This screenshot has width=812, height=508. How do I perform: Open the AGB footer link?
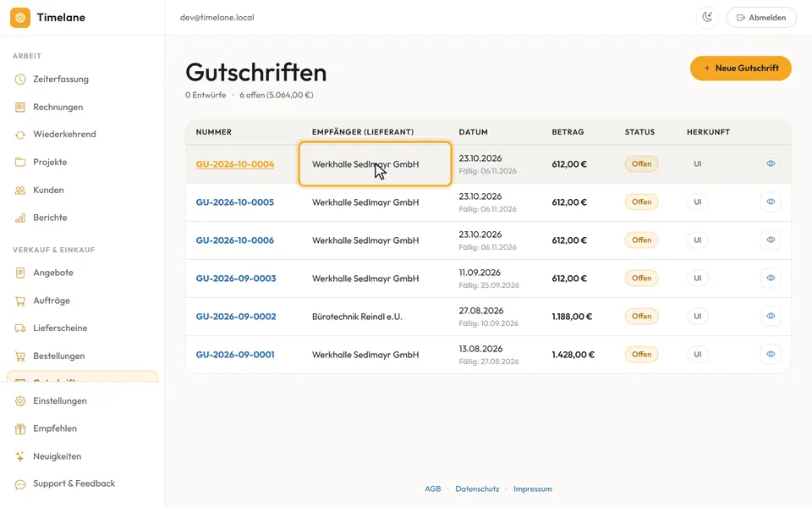[433, 489]
